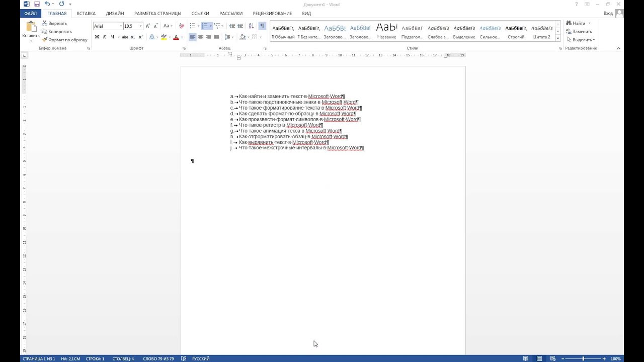This screenshot has height=362, width=644.
Task: Decrease paragraph indent
Action: (x=232, y=26)
